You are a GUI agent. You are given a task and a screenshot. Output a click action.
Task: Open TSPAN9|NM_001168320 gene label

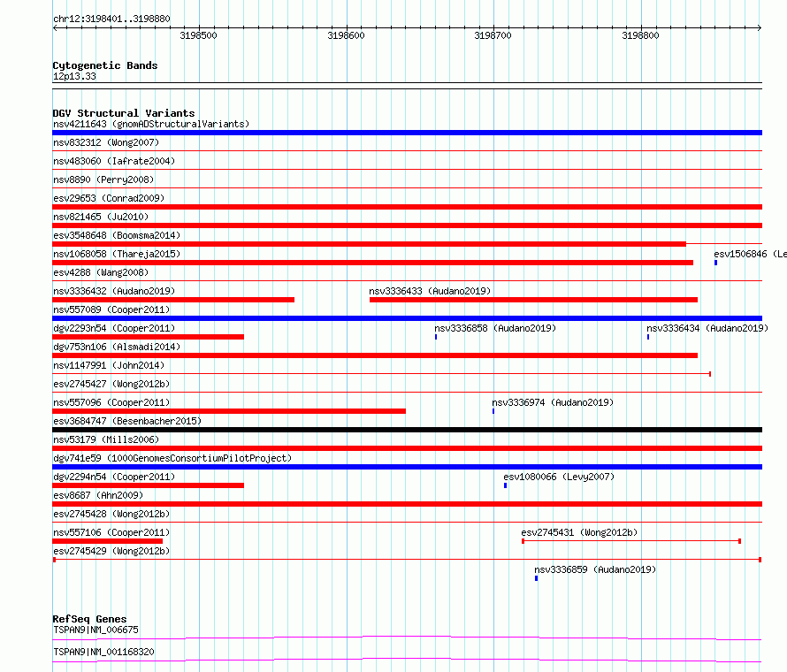point(103,652)
